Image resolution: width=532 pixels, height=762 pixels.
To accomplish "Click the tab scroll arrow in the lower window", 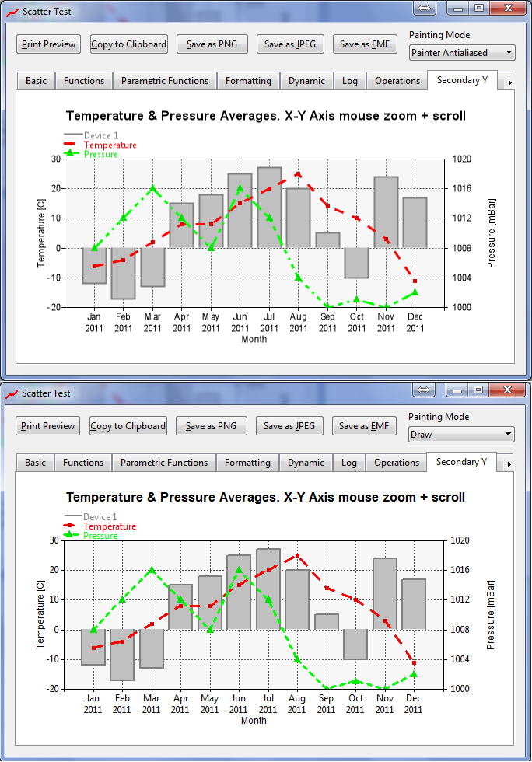I will (509, 464).
